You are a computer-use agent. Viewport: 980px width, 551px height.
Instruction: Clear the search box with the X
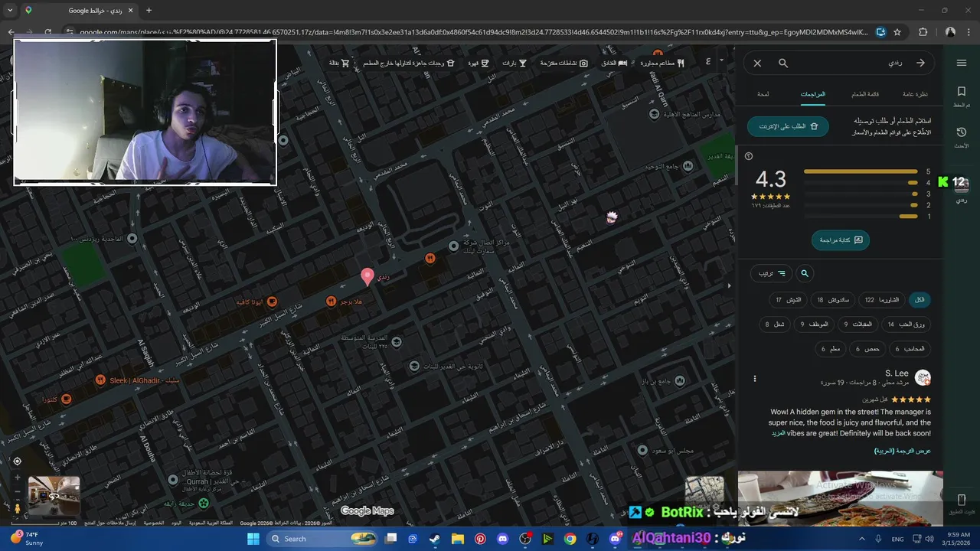757,63
